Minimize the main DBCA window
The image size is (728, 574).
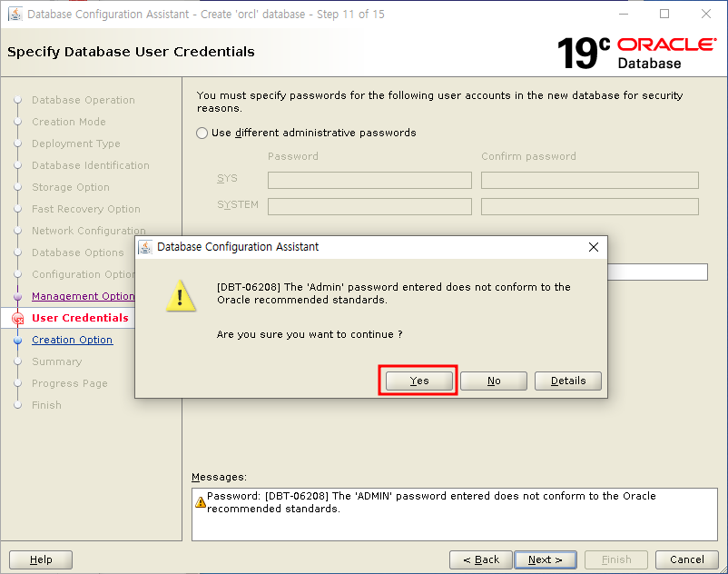coord(624,14)
